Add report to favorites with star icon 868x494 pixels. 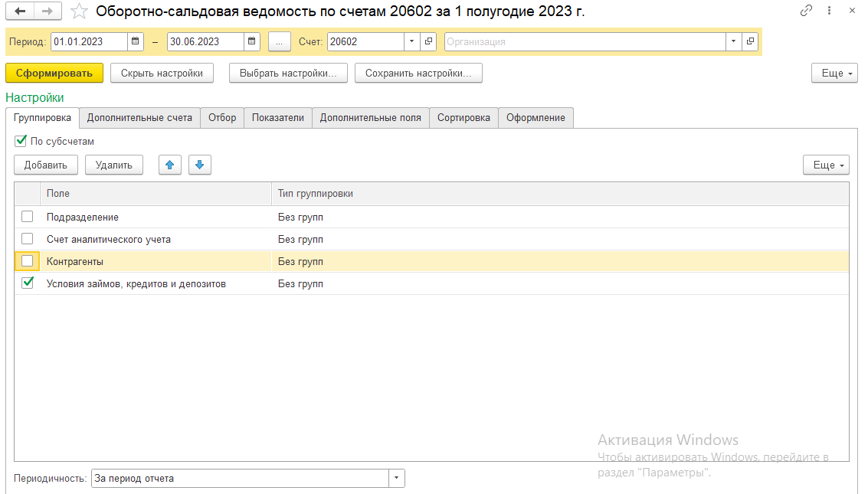click(x=78, y=11)
